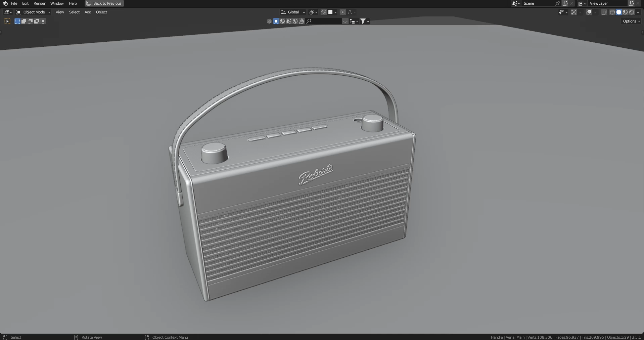Open the viewport Object menu
Viewport: 644px width, 340px height.
pyautogui.click(x=101, y=12)
